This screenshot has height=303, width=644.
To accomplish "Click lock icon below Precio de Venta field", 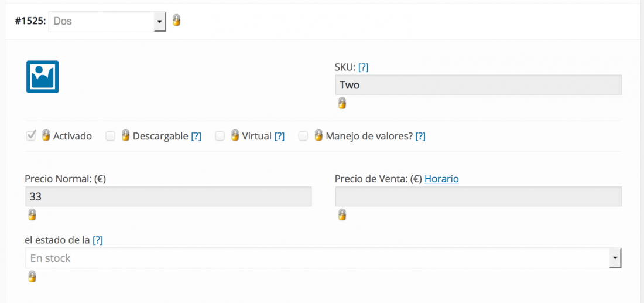I will click(342, 215).
